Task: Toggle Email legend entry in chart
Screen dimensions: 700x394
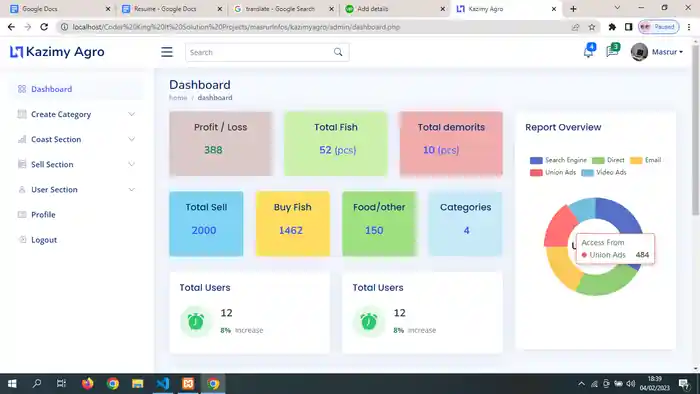Action: (x=646, y=160)
